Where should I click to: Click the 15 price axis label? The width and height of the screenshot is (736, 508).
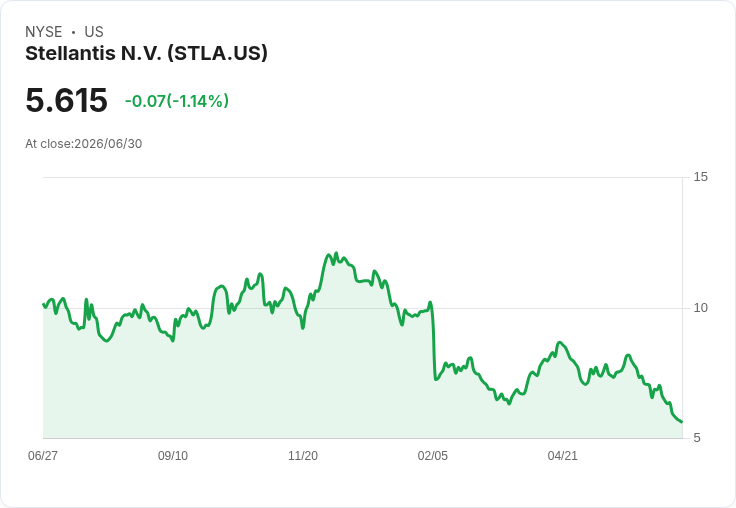pos(700,177)
